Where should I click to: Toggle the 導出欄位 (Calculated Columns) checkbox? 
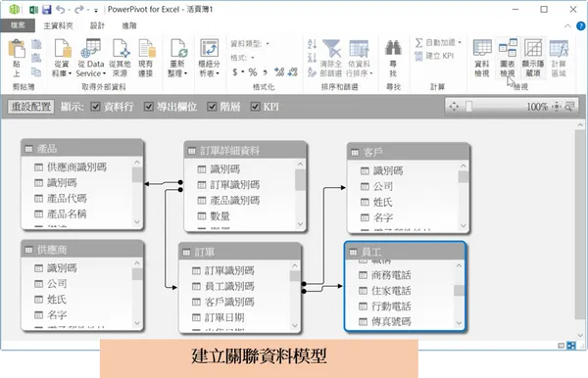[x=149, y=107]
